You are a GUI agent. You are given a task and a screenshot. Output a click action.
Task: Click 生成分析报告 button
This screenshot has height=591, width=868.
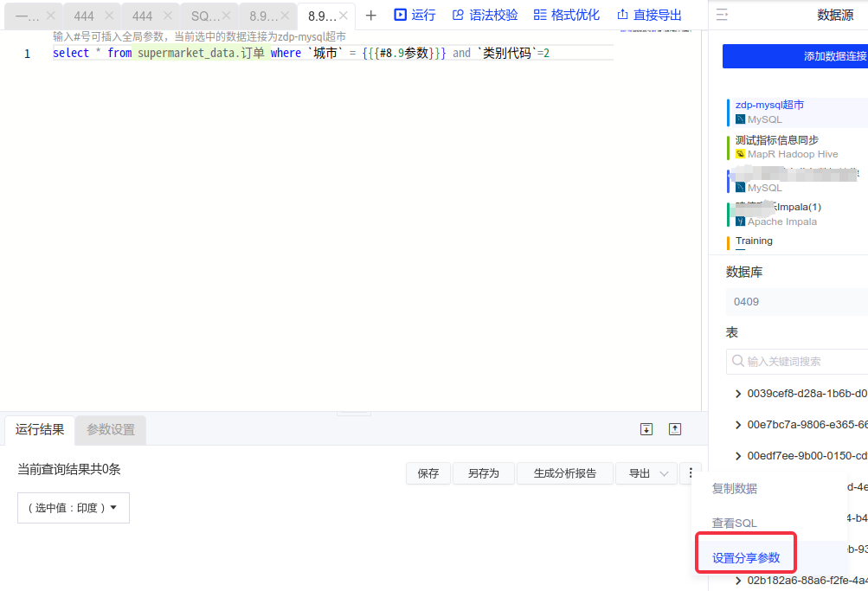565,473
